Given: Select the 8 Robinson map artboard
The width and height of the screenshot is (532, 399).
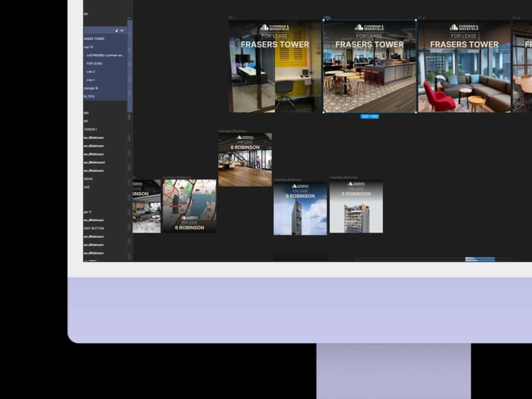Looking at the screenshot, I should (x=190, y=206).
